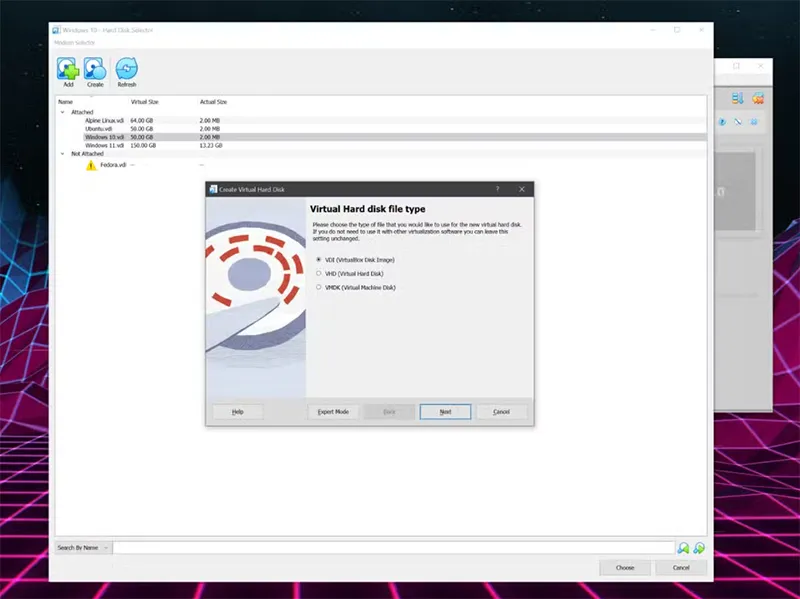Click the Refresh toolbar icon
This screenshot has height=599, width=800.
coord(126,68)
